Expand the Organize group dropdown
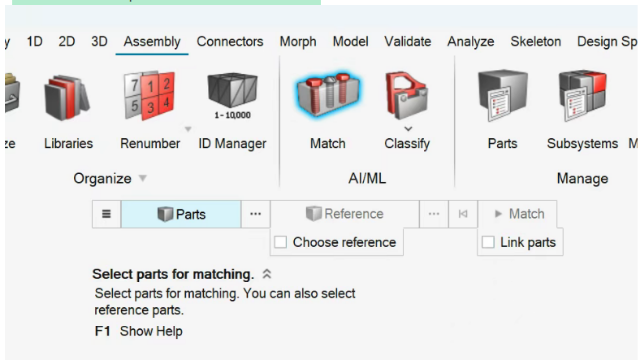Image resolution: width=640 pixels, height=360 pixels. (x=142, y=178)
